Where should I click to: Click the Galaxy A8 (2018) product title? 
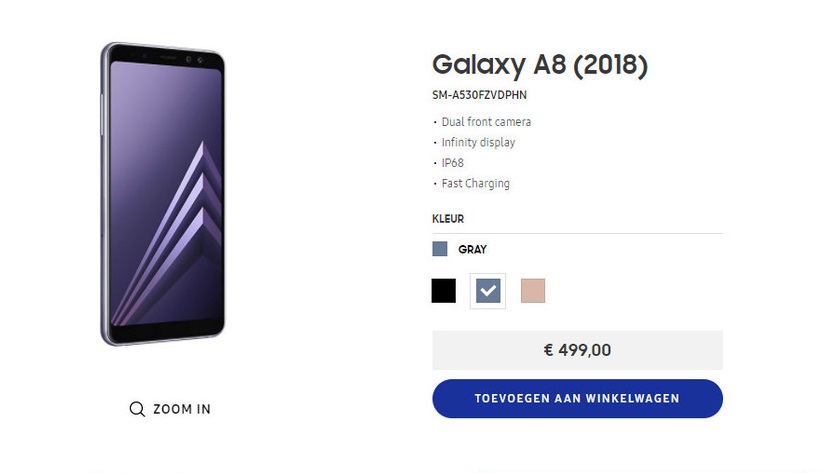pyautogui.click(x=540, y=65)
